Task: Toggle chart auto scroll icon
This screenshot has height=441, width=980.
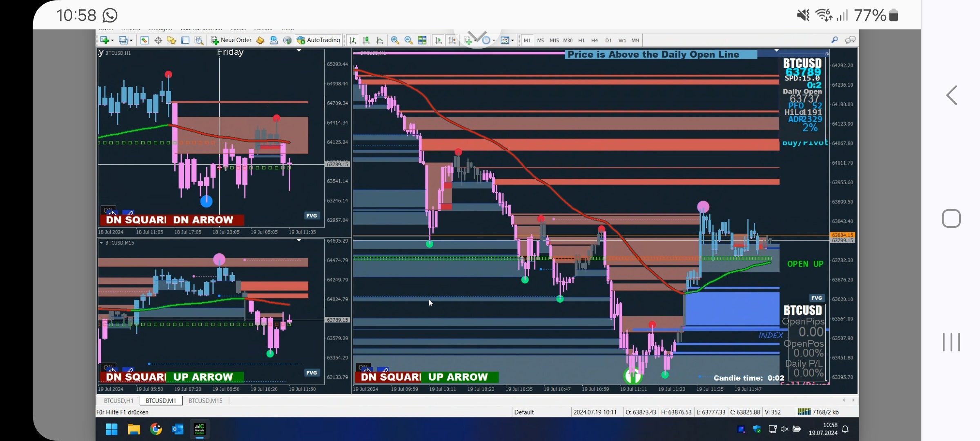Action: click(439, 40)
